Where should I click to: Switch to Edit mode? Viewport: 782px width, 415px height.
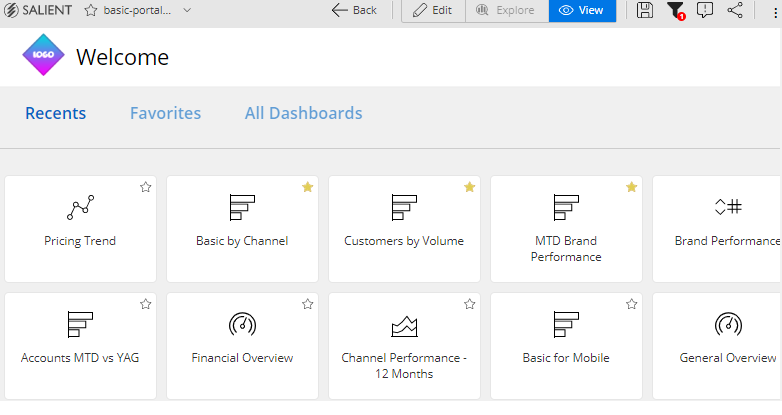[433, 10]
